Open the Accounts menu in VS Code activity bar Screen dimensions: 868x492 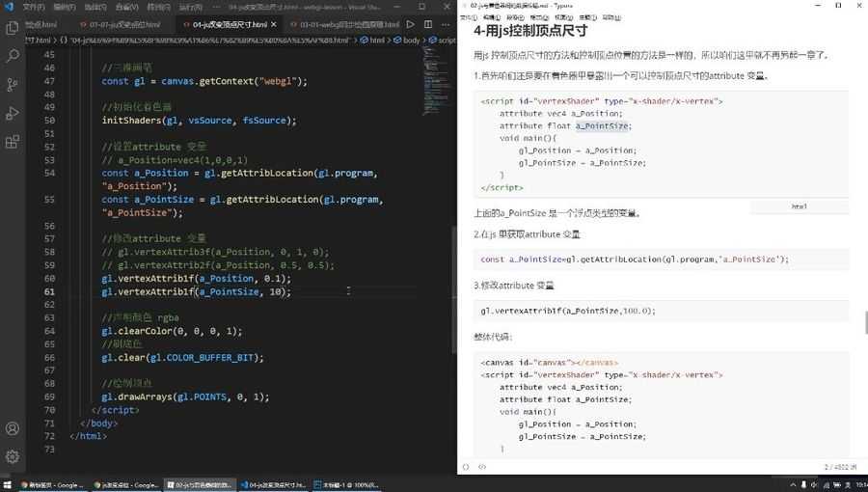[x=13, y=428]
